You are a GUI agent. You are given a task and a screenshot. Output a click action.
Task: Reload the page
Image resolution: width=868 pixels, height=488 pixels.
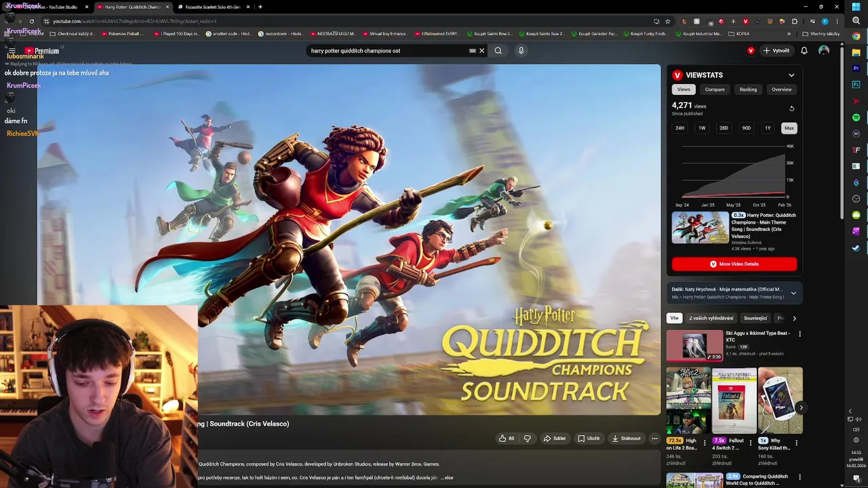[31, 21]
